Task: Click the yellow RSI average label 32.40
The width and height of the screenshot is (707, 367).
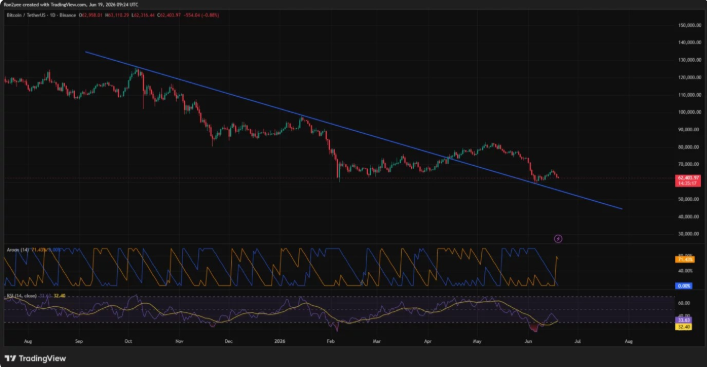Action: [684, 326]
